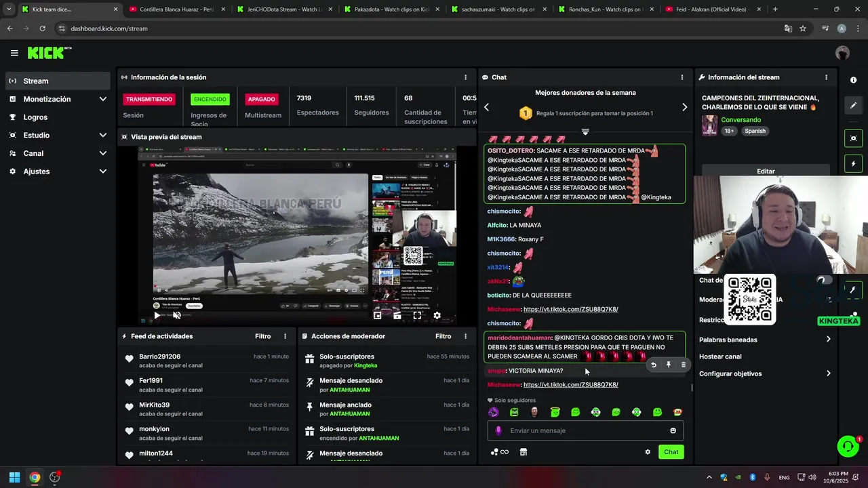Toggle picture-in-picture on stream preview
868x488 pixels.
[x=378, y=315]
